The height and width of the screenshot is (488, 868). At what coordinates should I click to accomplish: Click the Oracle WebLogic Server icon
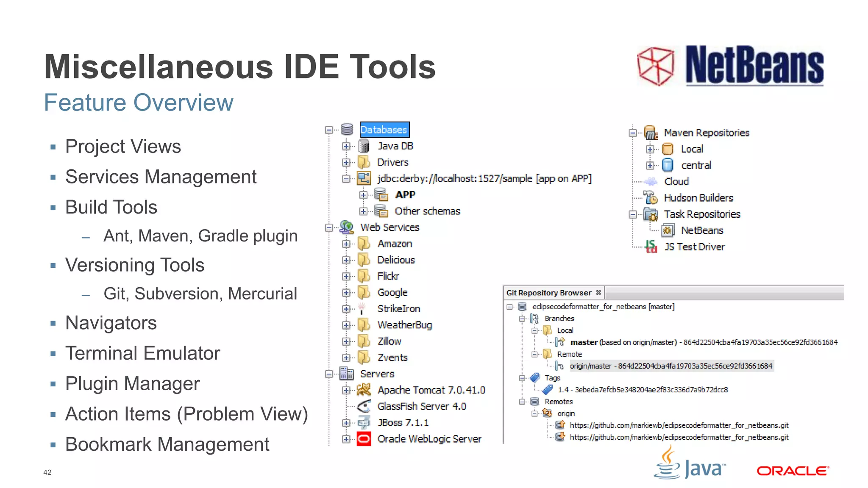click(x=364, y=439)
